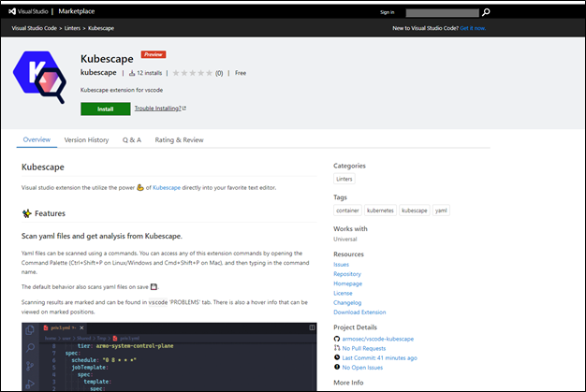586x392 pixels.
Task: Click the Get it now link
Action: tap(473, 28)
